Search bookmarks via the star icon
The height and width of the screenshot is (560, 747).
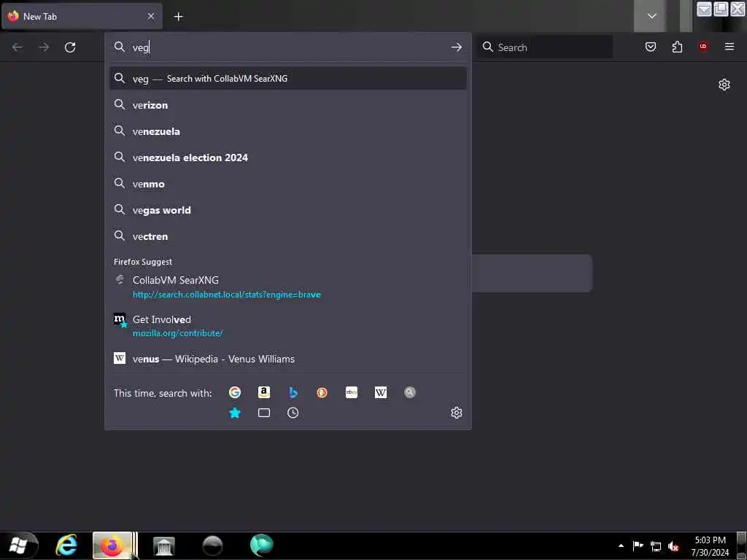click(234, 413)
